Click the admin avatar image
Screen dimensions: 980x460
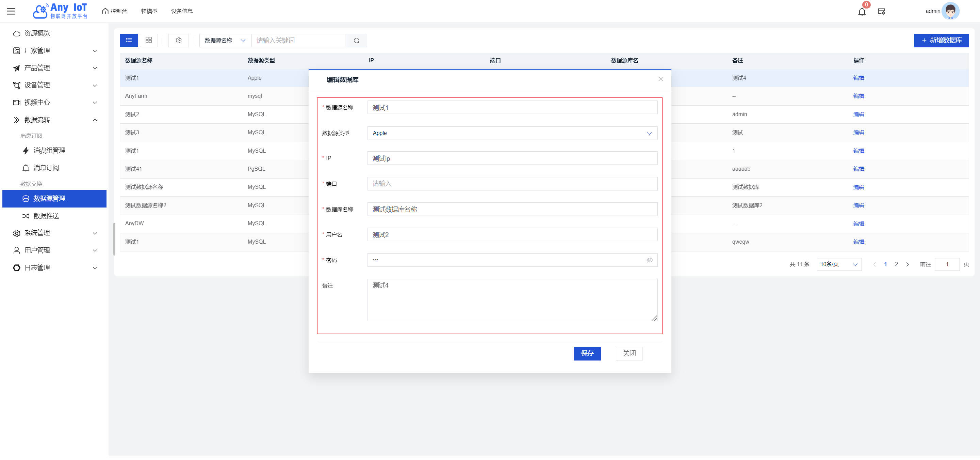[950, 11]
